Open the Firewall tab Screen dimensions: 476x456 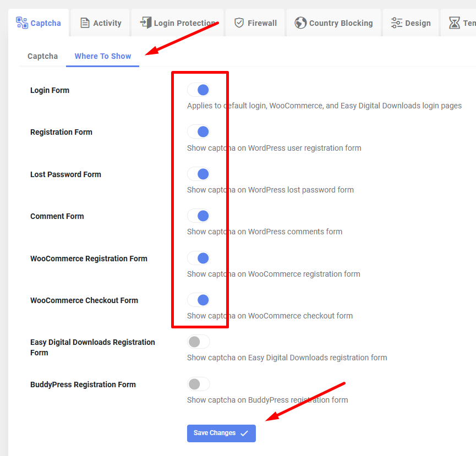[x=255, y=23]
